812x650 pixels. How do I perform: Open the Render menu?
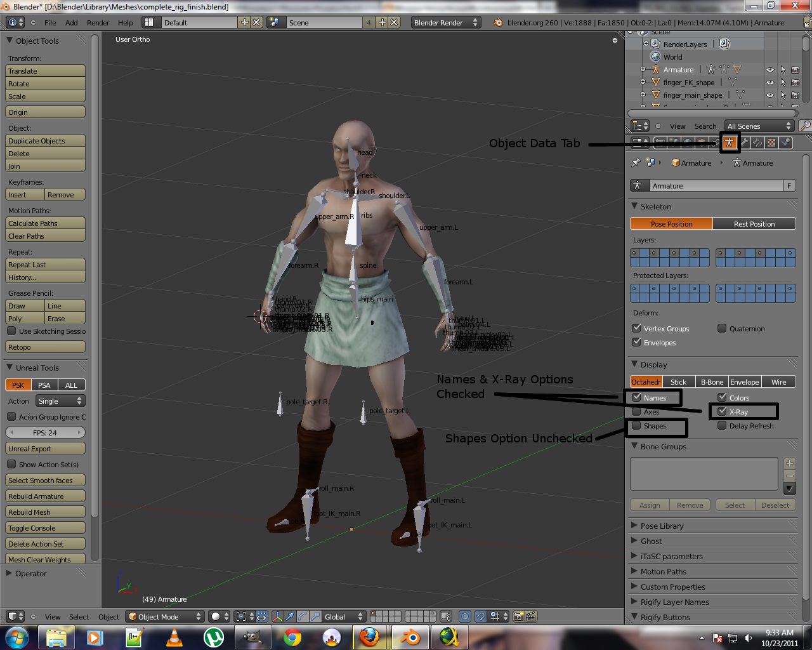(x=98, y=23)
